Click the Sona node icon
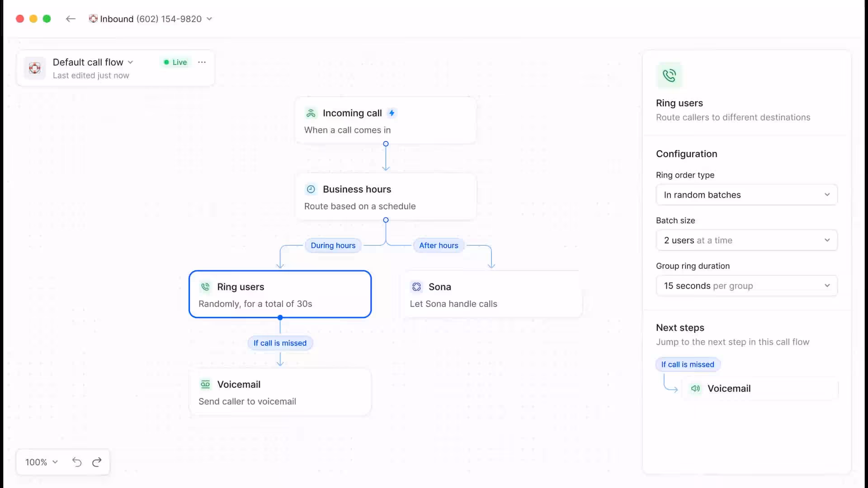The width and height of the screenshot is (868, 488). pos(416,287)
